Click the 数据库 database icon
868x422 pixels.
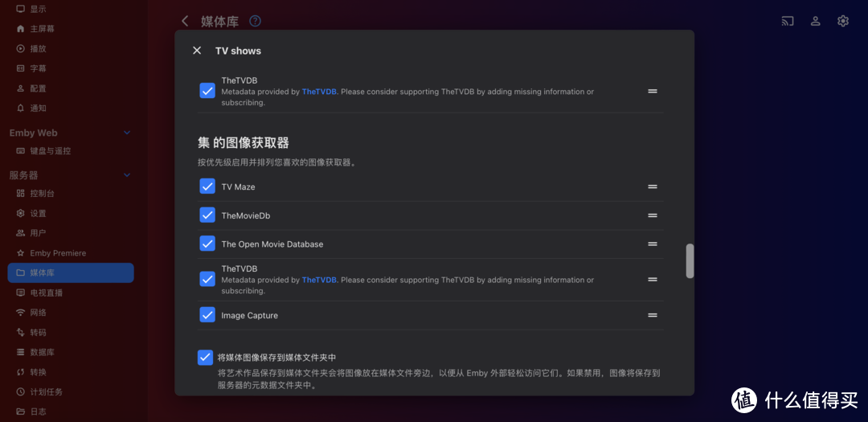[20, 352]
